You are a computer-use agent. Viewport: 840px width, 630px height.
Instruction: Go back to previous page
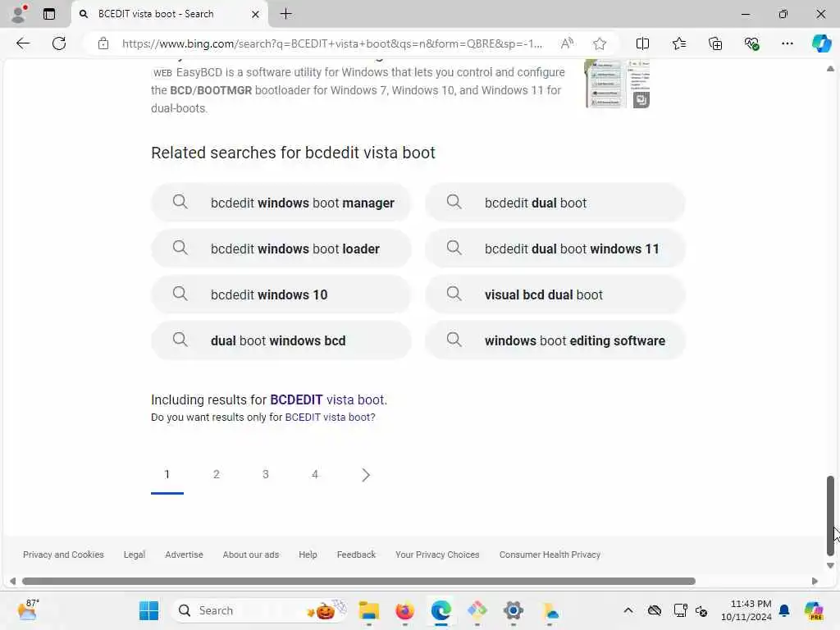tap(23, 43)
